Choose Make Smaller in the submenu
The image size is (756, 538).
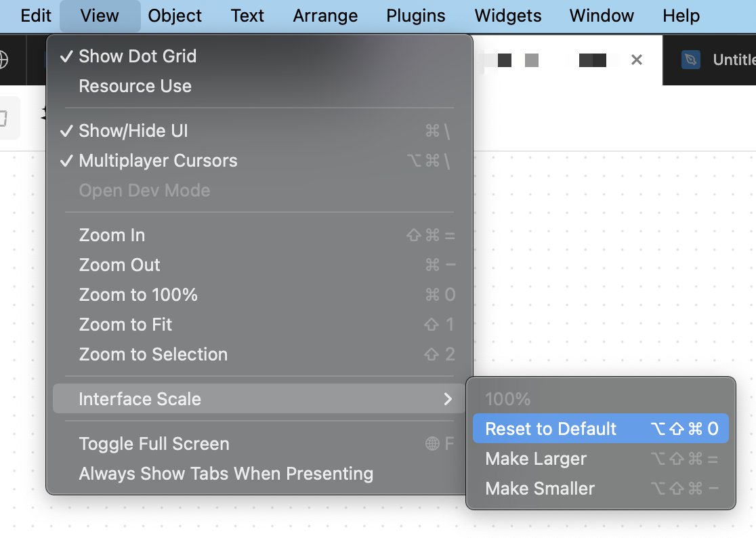click(540, 489)
